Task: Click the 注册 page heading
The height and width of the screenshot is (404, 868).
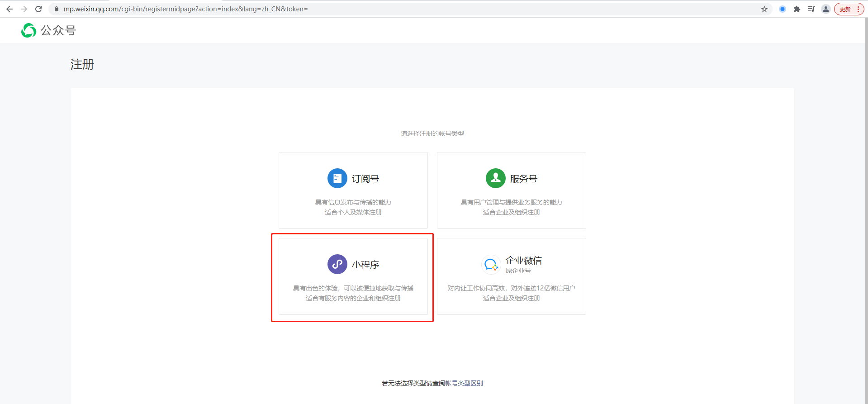Action: (82, 64)
